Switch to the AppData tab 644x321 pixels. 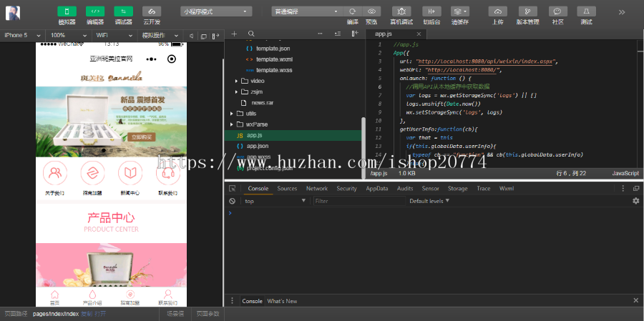coord(376,189)
